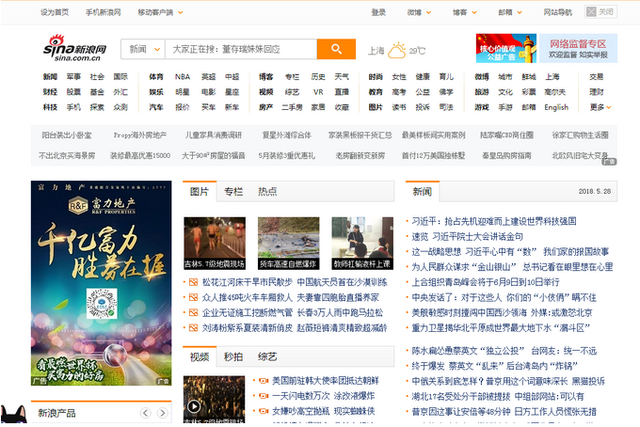Open 吉林5.7级地震现场 photo thumbnail
Image resolution: width=640 pixels, height=427 pixels.
coord(215,243)
